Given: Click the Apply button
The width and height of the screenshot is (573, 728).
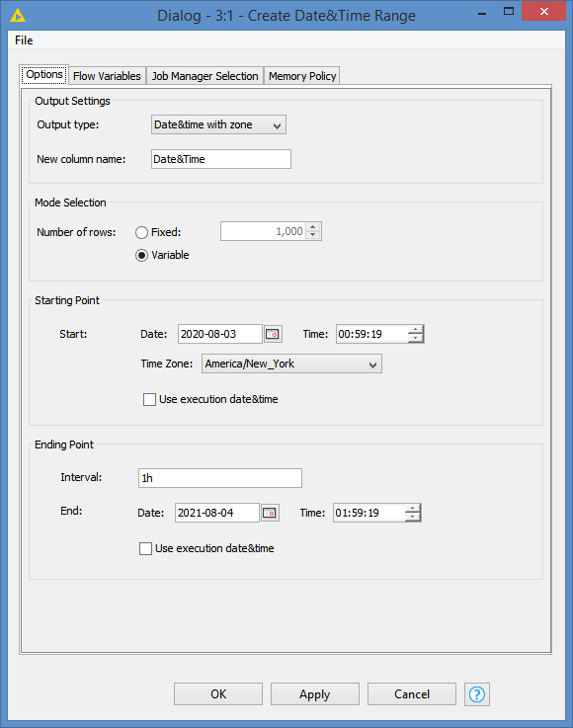Looking at the screenshot, I should 315,694.
